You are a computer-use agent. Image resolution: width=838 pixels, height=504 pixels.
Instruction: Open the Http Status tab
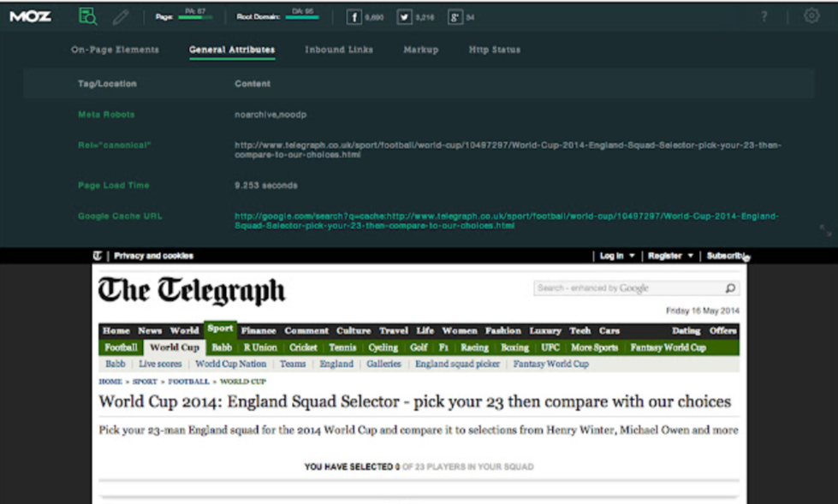pyautogui.click(x=495, y=50)
